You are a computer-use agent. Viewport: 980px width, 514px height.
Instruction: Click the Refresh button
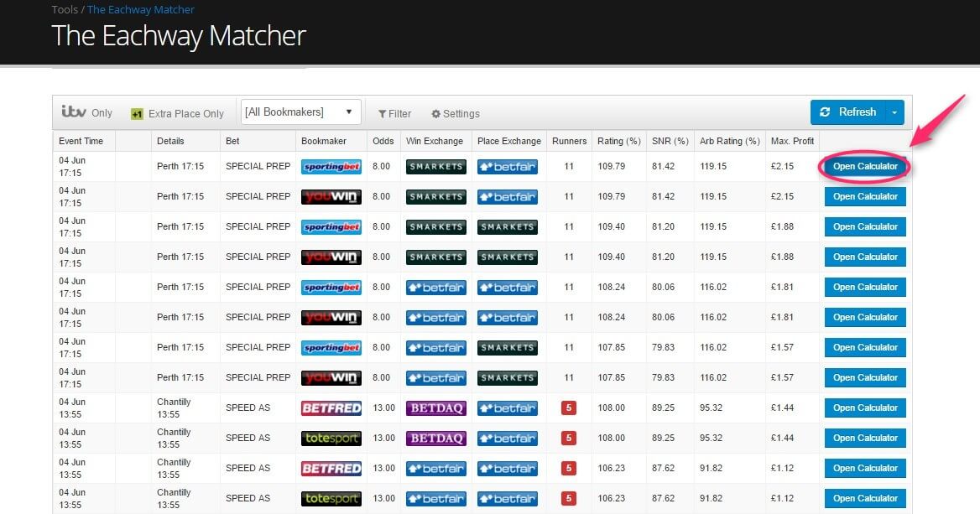(x=847, y=112)
